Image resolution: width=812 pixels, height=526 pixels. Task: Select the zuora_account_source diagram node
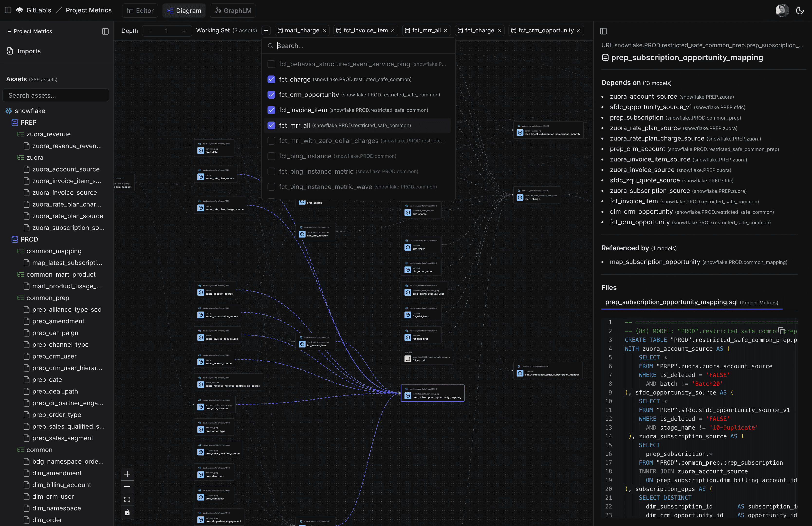215,290
